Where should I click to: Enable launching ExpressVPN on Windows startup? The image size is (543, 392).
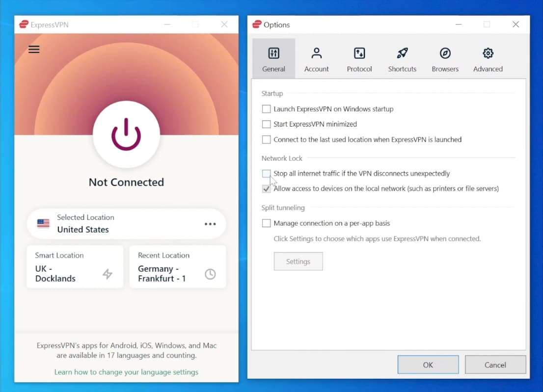coord(267,109)
